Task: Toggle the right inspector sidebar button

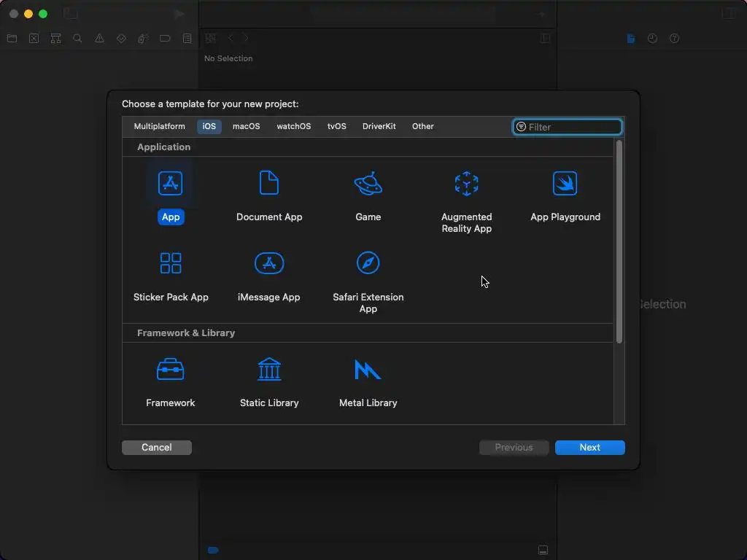Action: 728,13
